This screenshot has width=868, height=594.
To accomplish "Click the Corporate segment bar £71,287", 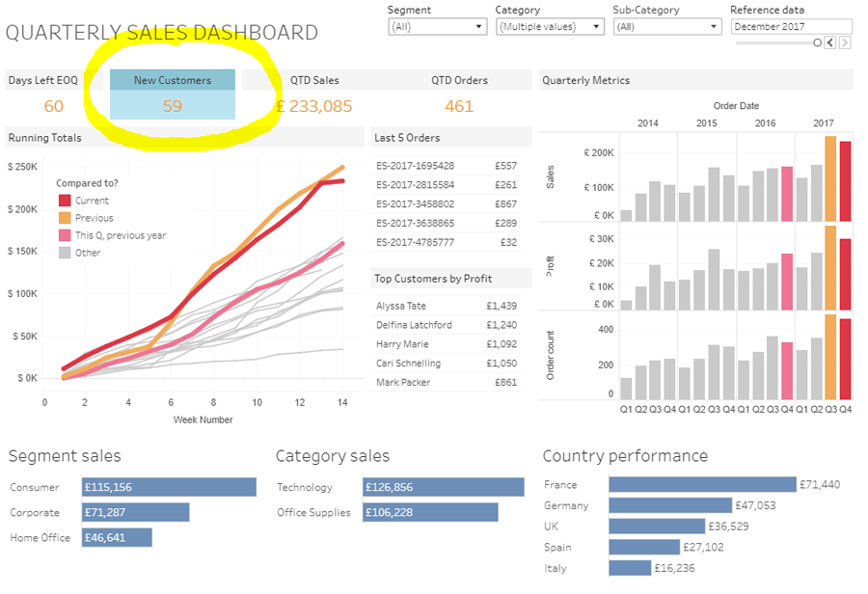I will (x=136, y=512).
